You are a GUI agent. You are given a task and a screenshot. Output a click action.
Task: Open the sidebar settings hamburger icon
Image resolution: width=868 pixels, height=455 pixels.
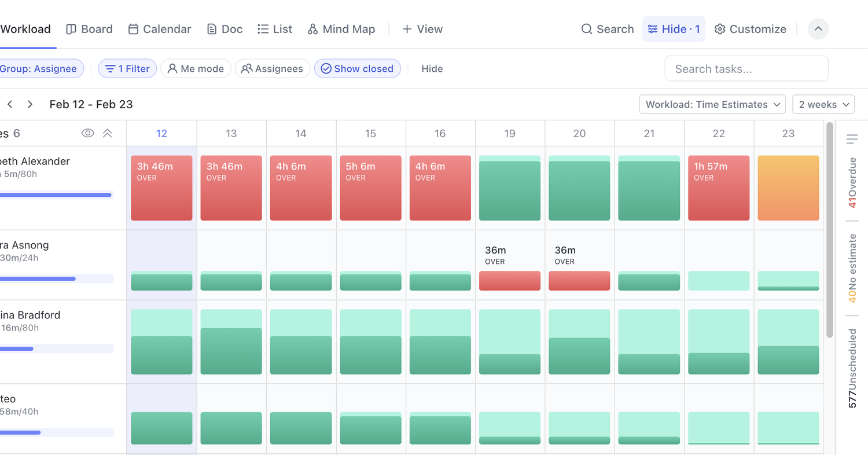click(x=852, y=139)
